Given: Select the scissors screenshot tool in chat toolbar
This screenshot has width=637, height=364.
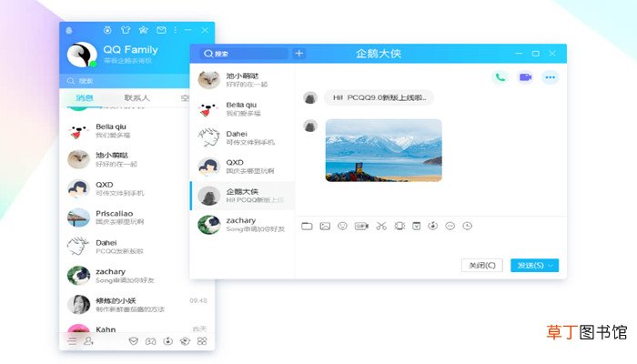Looking at the screenshot, I should (381, 226).
